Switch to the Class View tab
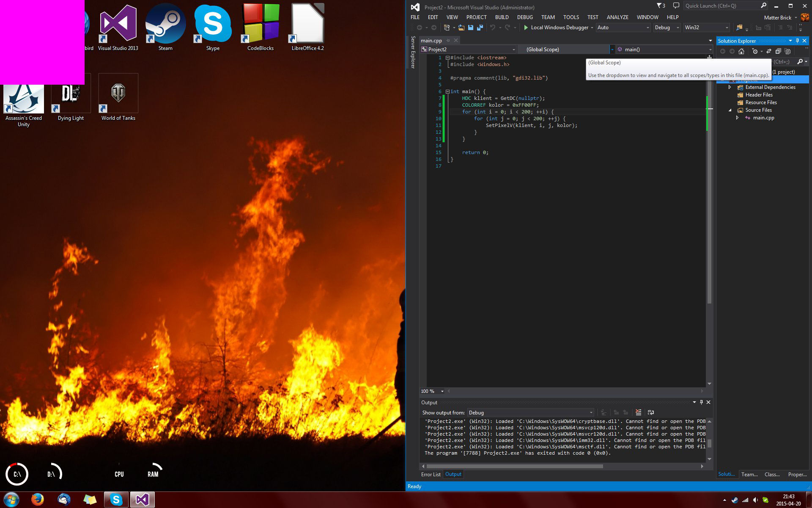The width and height of the screenshot is (812, 508). click(x=772, y=475)
